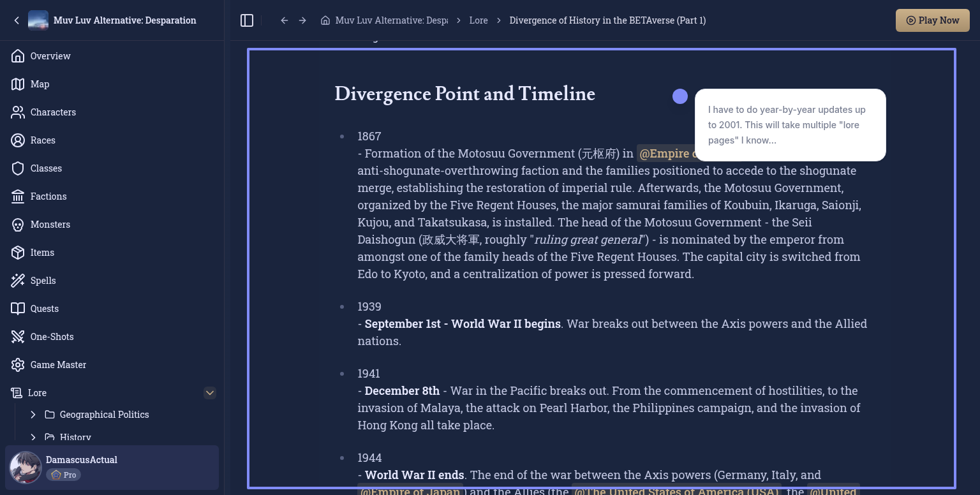Screen dimensions: 980x495
Task: Toggle the sidebar panel visibility
Action: (x=247, y=20)
